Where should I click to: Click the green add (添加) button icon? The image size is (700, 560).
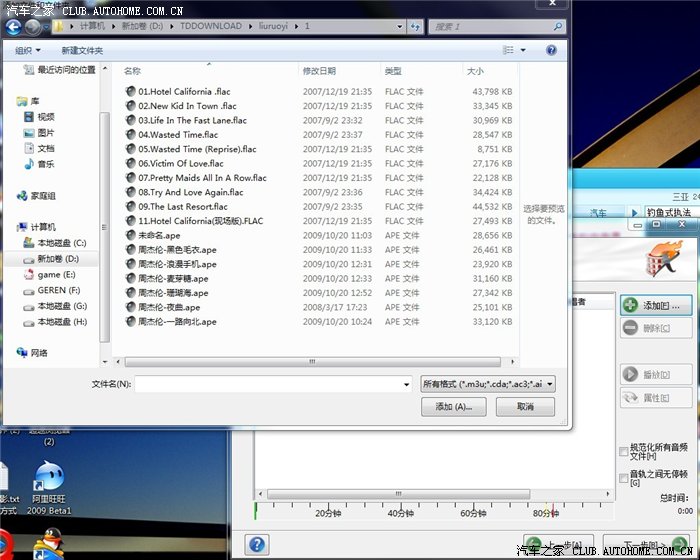pos(630,304)
